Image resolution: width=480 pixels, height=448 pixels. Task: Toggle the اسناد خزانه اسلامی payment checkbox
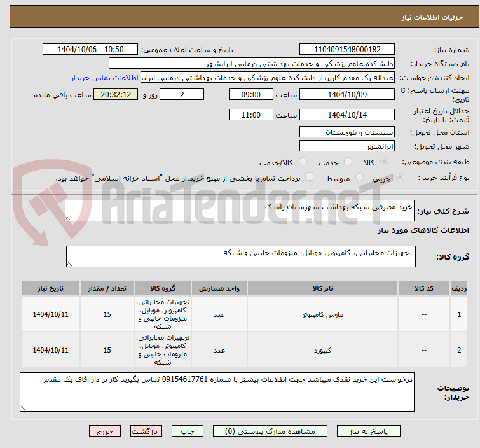(309, 178)
